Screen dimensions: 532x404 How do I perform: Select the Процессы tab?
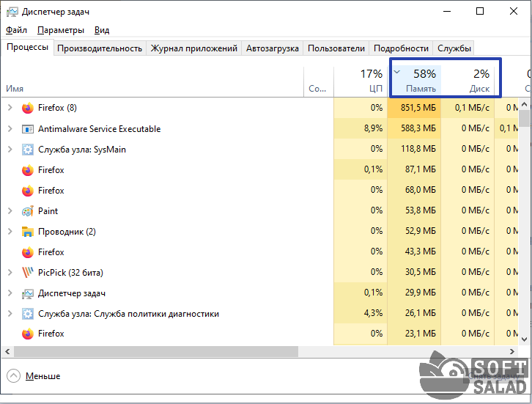28,47
